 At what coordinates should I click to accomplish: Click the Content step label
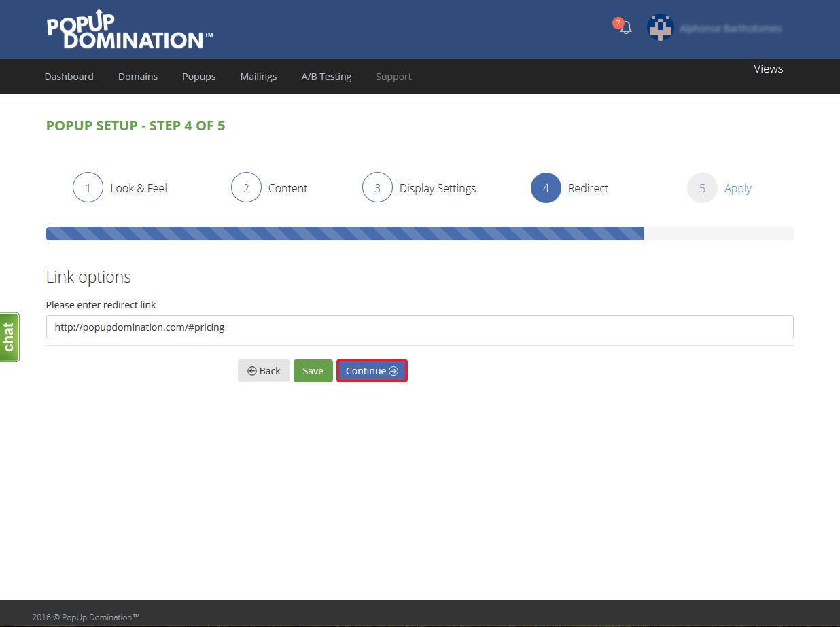tap(288, 188)
